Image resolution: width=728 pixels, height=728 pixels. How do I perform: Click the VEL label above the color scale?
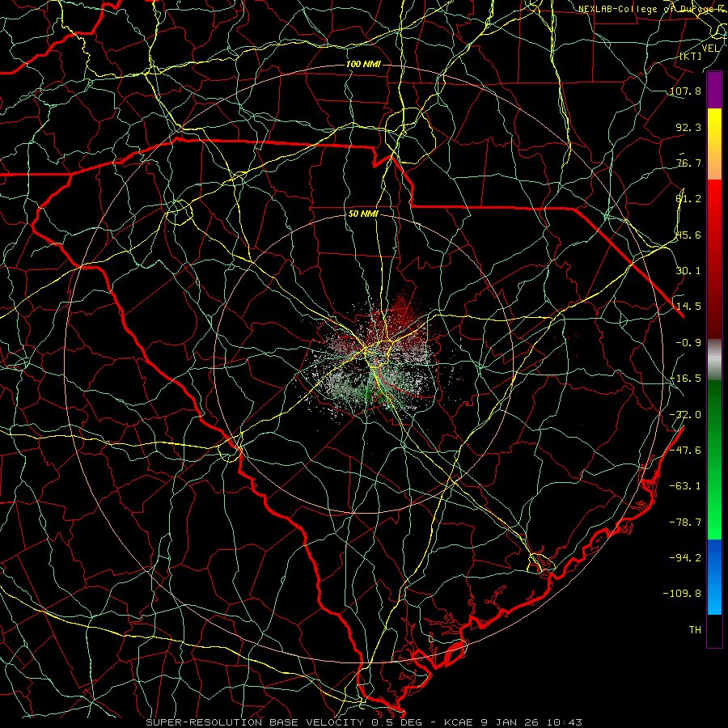(x=710, y=49)
